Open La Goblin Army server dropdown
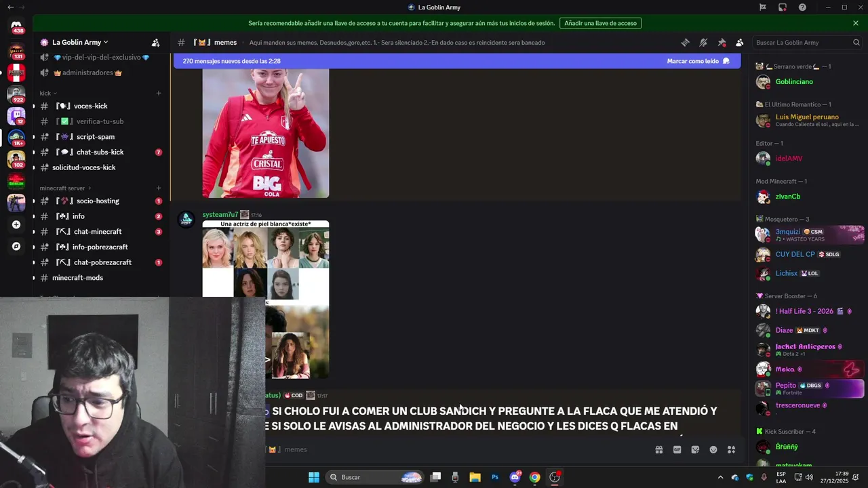 [x=79, y=42]
